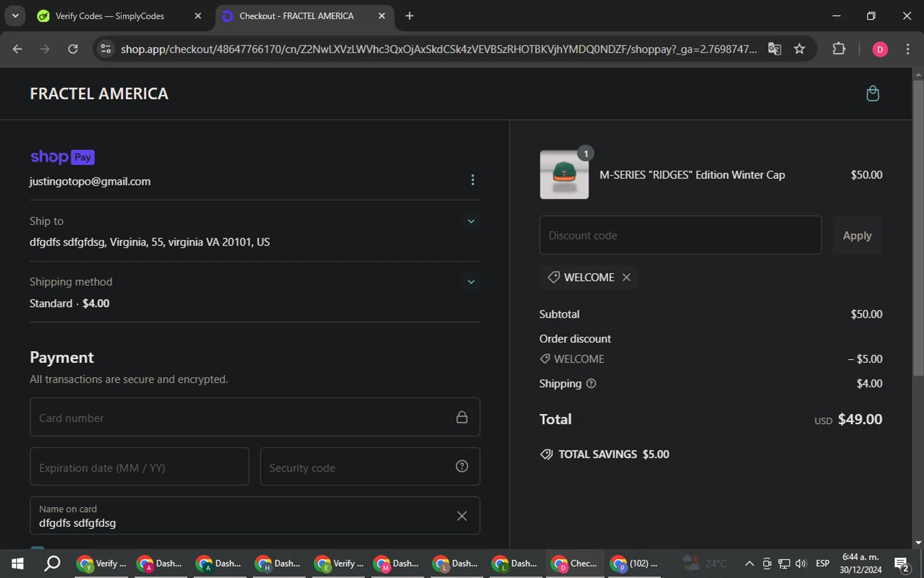Edit the Name on card field
Viewport: 924px width, 578px height.
click(254, 516)
